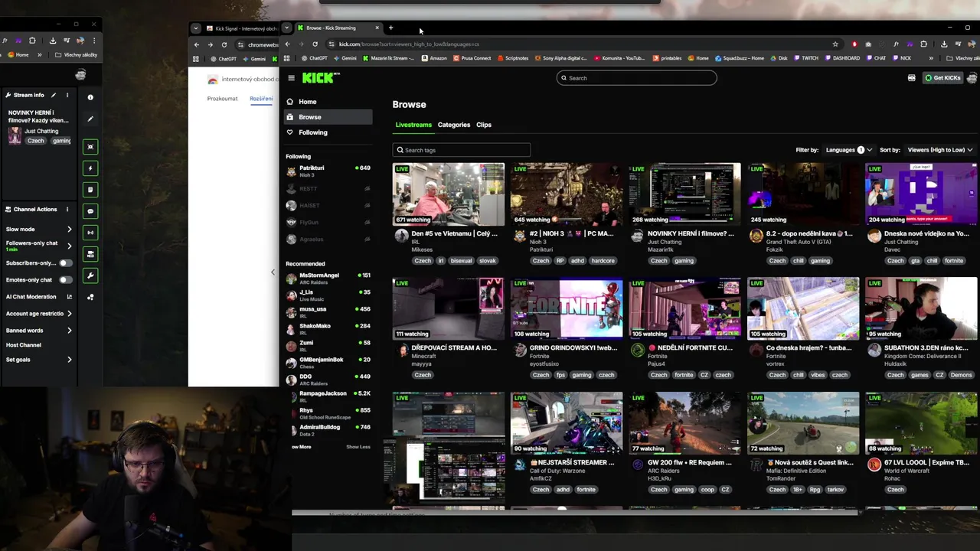Click the Home icon in Kick sidebar
980x551 pixels.
click(x=289, y=102)
